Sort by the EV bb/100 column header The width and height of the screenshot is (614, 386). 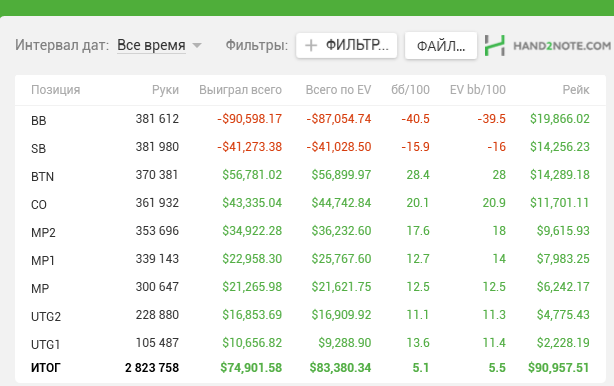(x=478, y=90)
